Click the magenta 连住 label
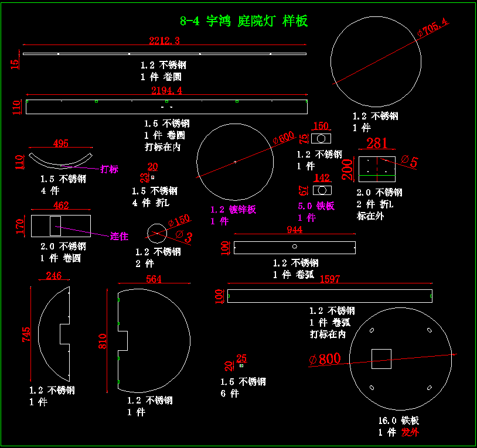 119,237
